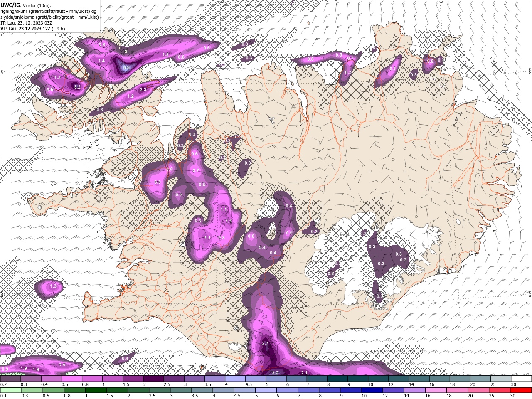Click the 2.3 precipitation value in the Westfjords
Screen dimensions: 532x399
(143, 89)
